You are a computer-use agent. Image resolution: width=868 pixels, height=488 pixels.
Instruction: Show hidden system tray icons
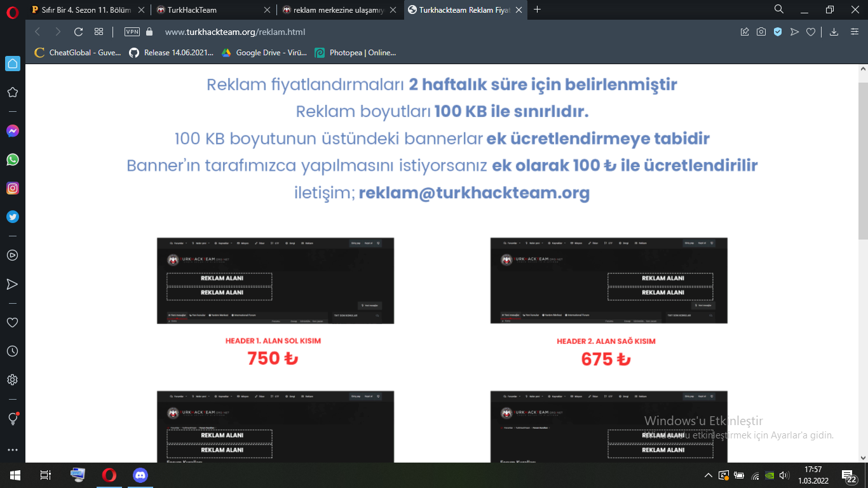(709, 475)
